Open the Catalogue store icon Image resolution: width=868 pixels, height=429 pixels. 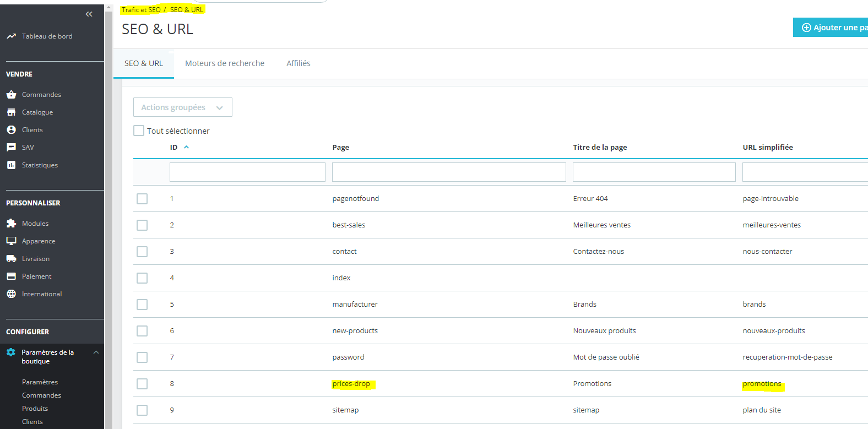pos(11,112)
